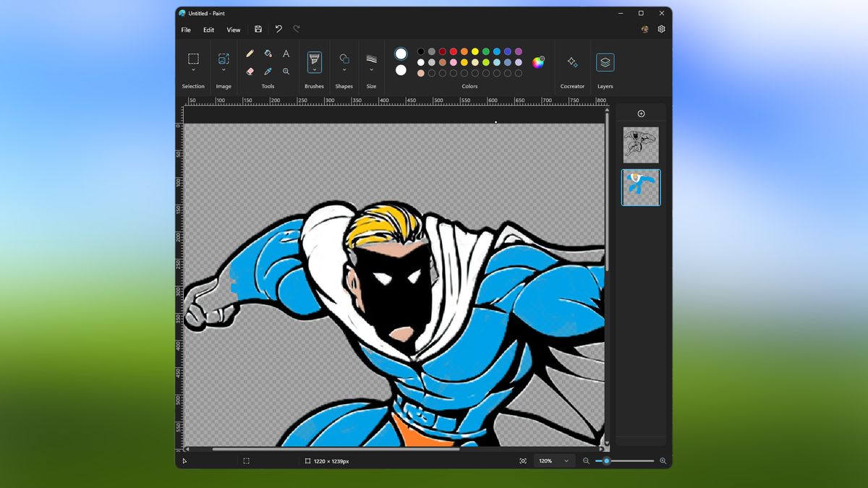The image size is (868, 488).
Task: Open the File menu
Action: click(185, 30)
